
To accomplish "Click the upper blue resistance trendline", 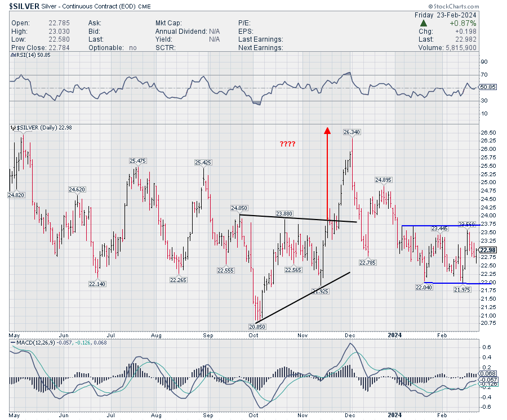I will [439, 225].
